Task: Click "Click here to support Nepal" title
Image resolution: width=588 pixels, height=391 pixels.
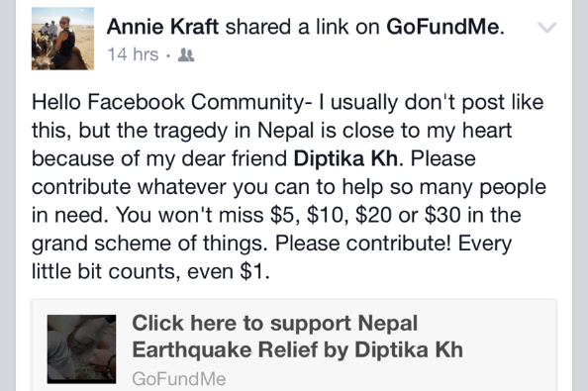Action: [x=274, y=323]
